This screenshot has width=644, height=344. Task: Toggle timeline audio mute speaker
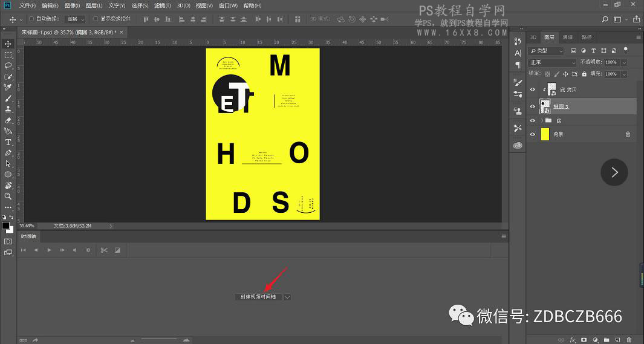(x=75, y=250)
